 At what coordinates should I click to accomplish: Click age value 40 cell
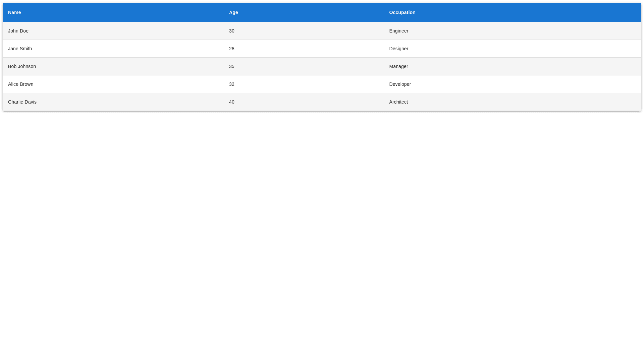pos(232,102)
